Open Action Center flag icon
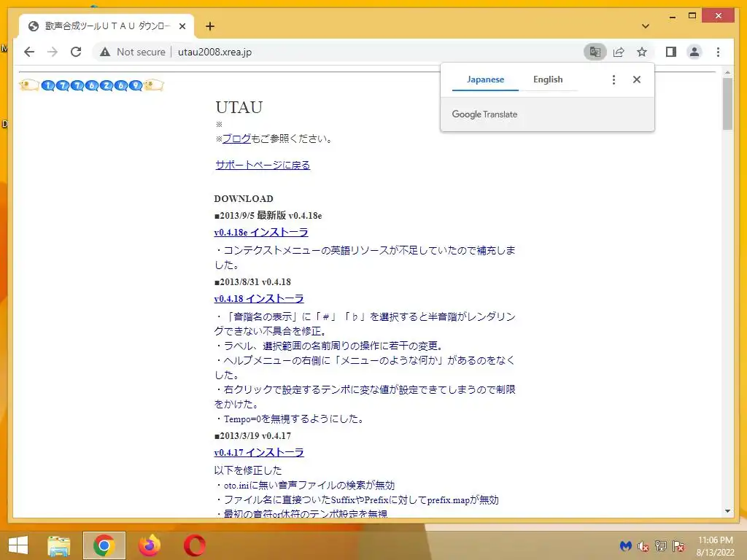Viewport: 747px width, 560px height. 678,546
